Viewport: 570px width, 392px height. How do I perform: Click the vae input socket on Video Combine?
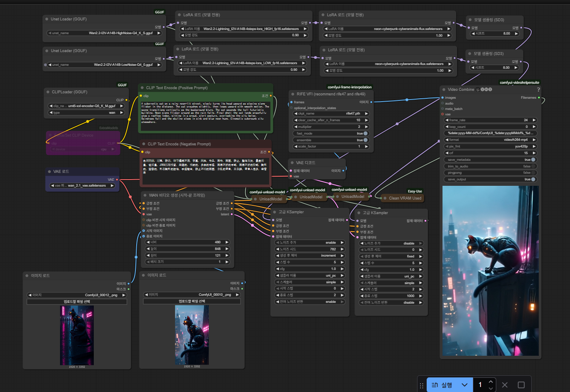(x=442, y=114)
